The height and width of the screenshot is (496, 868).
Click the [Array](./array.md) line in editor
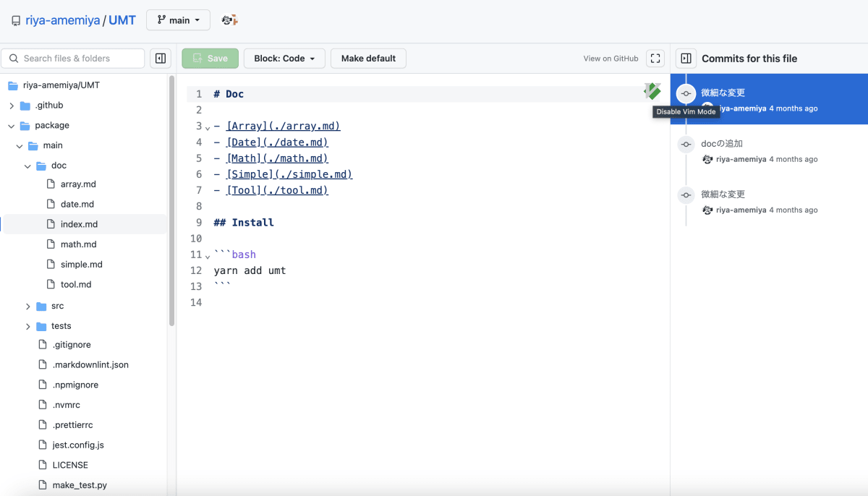tap(277, 126)
